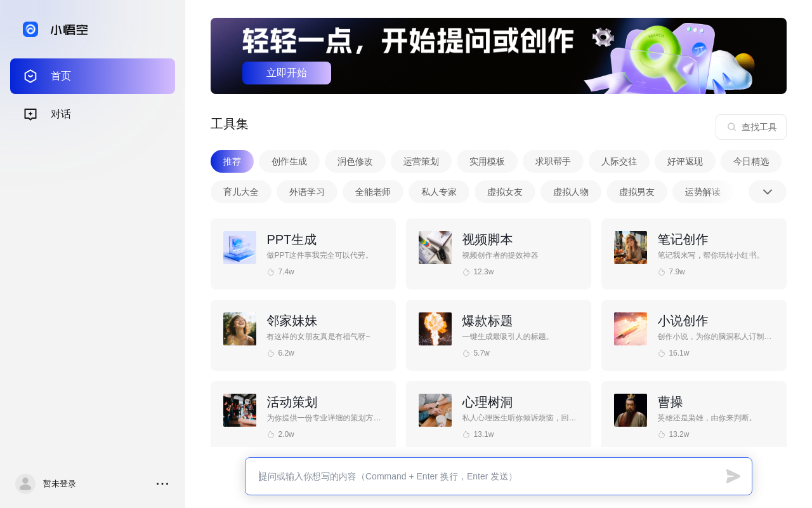Focus the question input text field

tap(488, 476)
